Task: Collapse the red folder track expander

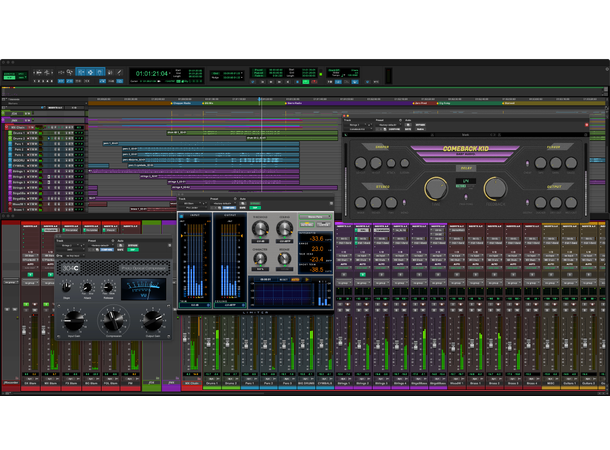Action: pyautogui.click(x=7, y=127)
